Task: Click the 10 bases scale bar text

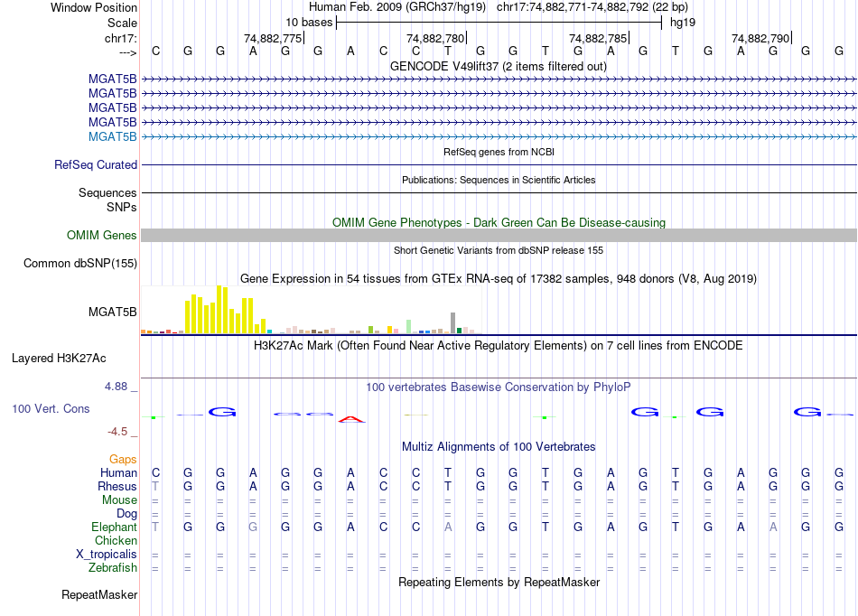Action: tap(309, 23)
